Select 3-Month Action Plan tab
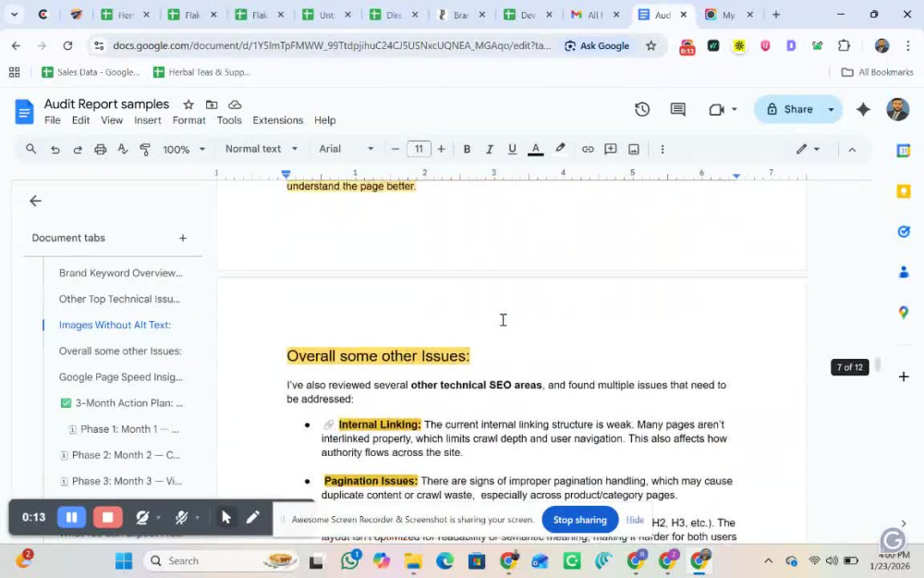 123,403
